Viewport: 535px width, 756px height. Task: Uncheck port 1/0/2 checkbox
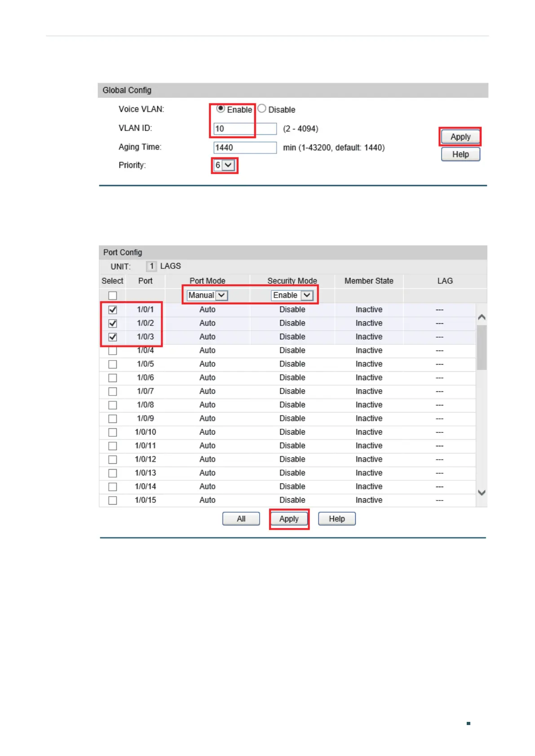tap(113, 323)
